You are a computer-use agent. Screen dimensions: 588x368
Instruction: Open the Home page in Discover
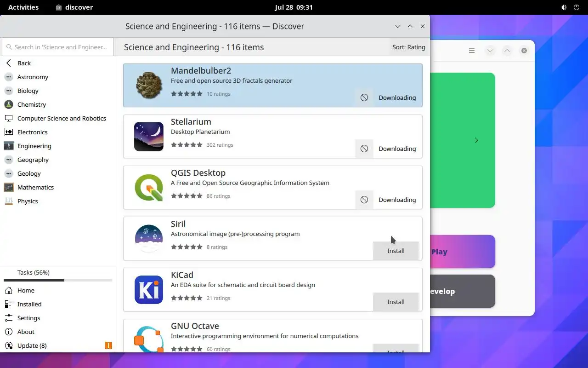pos(58,290)
